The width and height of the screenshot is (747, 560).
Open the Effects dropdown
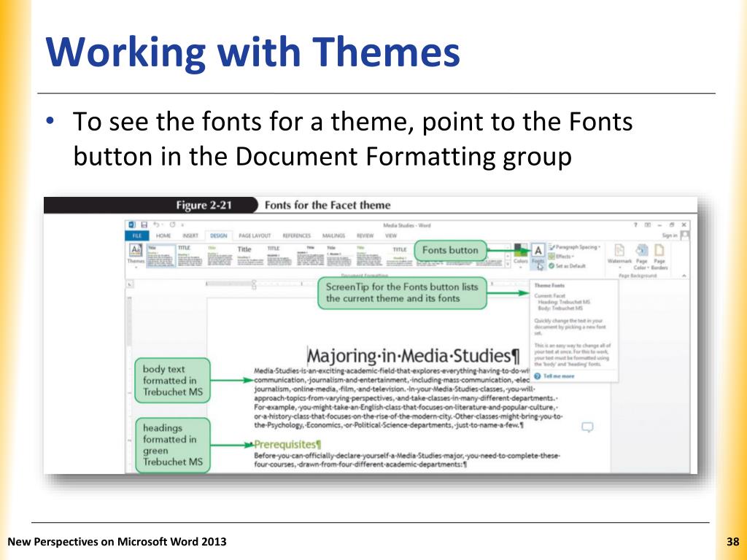(560, 256)
